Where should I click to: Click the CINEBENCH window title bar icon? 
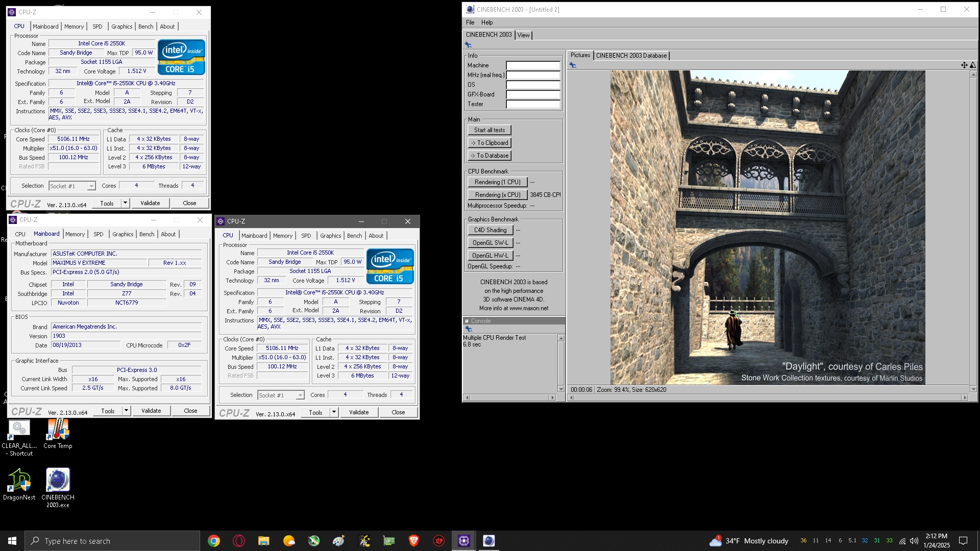[470, 9]
